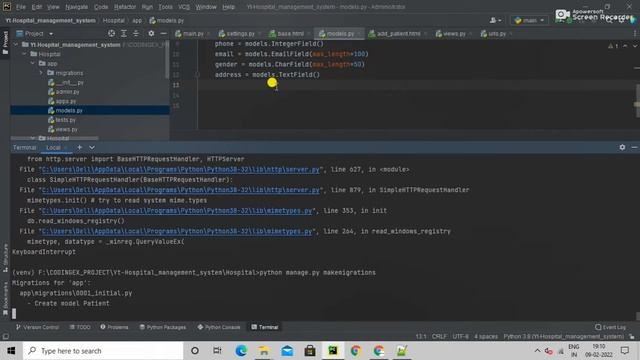Click Python 3.8 interpreter in status bar
The height and width of the screenshot is (360, 640).
pos(563,336)
